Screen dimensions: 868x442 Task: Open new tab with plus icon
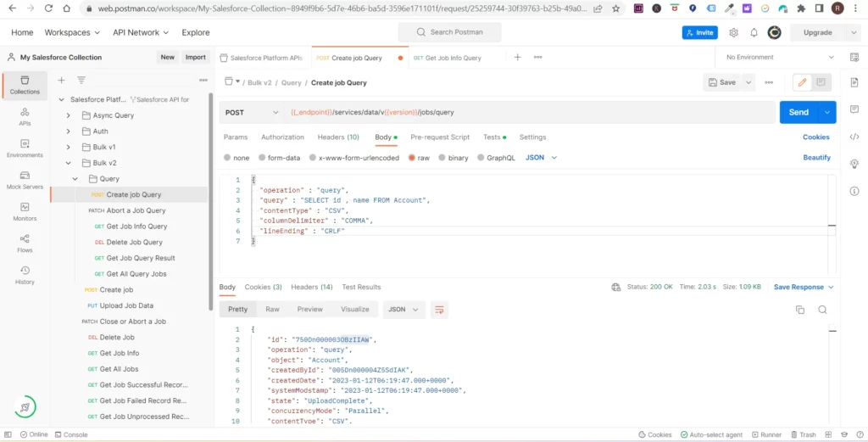517,57
